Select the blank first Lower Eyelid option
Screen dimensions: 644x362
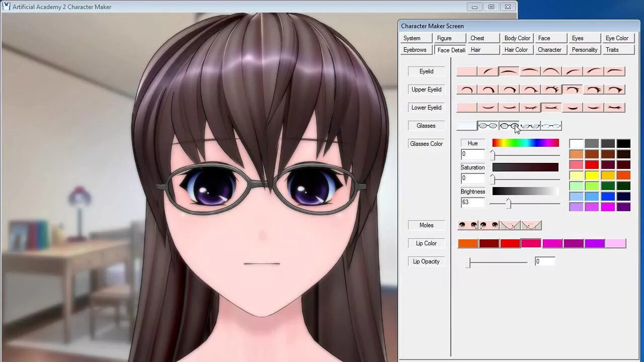point(466,108)
